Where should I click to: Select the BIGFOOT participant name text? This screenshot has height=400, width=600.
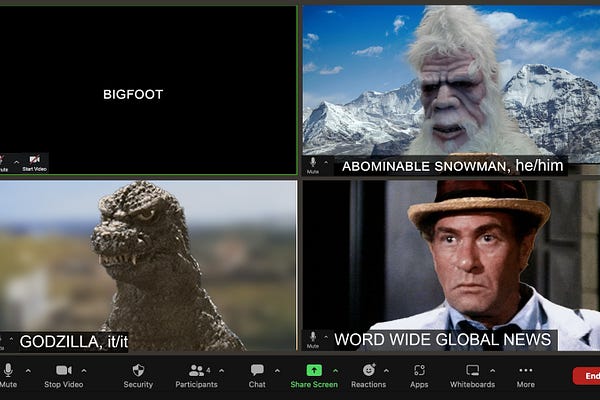pyautogui.click(x=133, y=95)
